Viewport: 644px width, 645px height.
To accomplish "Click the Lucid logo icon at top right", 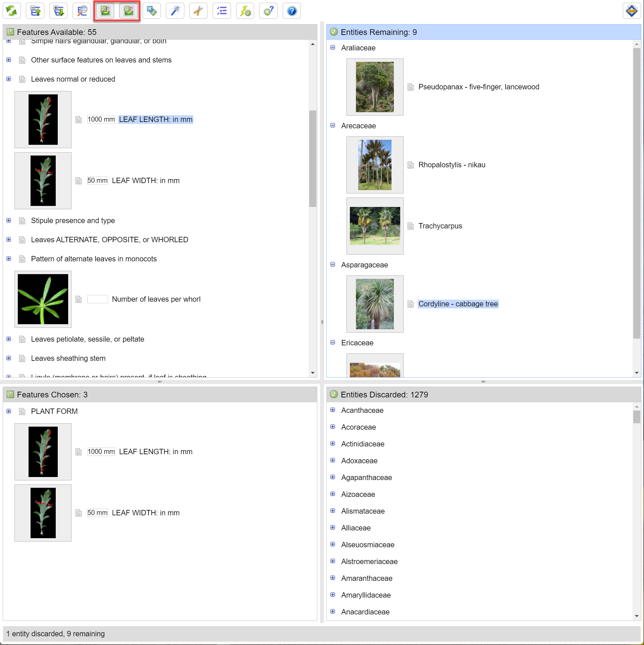I will coord(632,11).
